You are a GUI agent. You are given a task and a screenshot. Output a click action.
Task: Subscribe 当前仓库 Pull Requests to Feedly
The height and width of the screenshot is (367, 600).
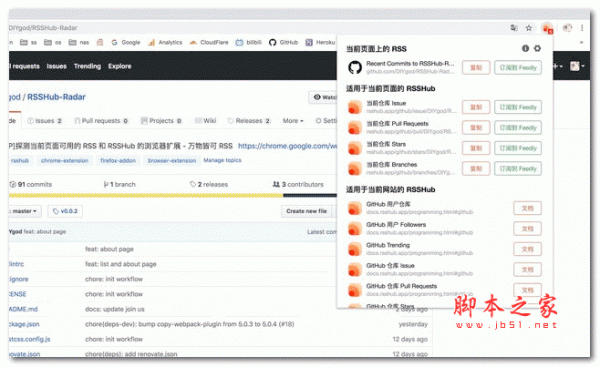click(518, 127)
